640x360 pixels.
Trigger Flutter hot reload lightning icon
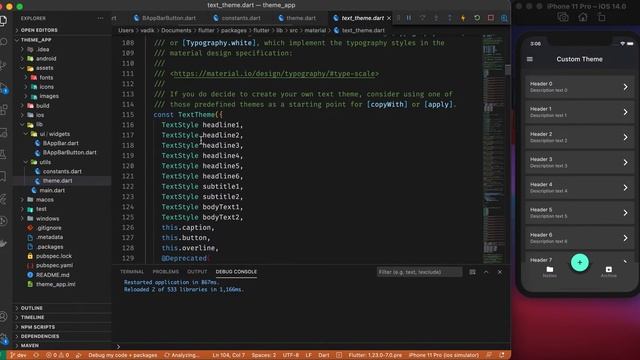click(x=463, y=18)
